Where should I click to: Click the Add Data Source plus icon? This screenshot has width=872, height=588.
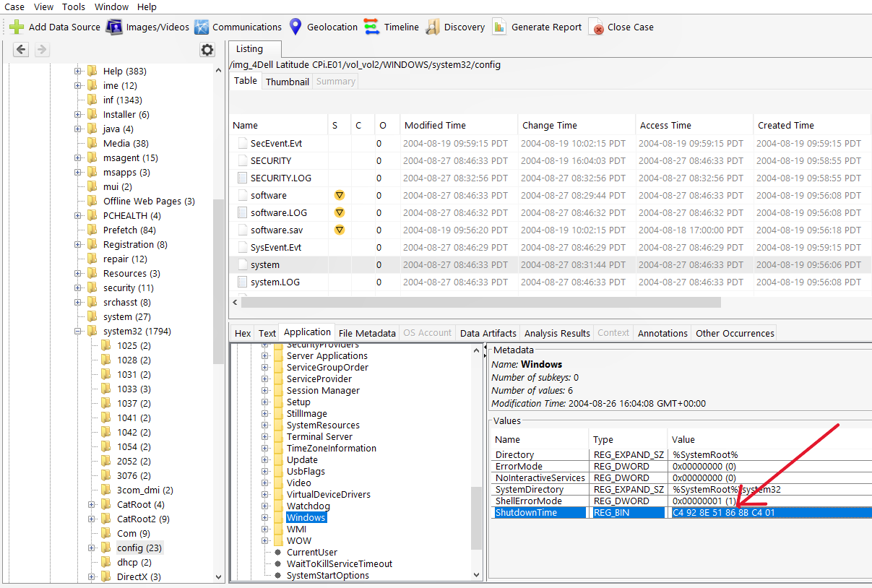point(17,27)
